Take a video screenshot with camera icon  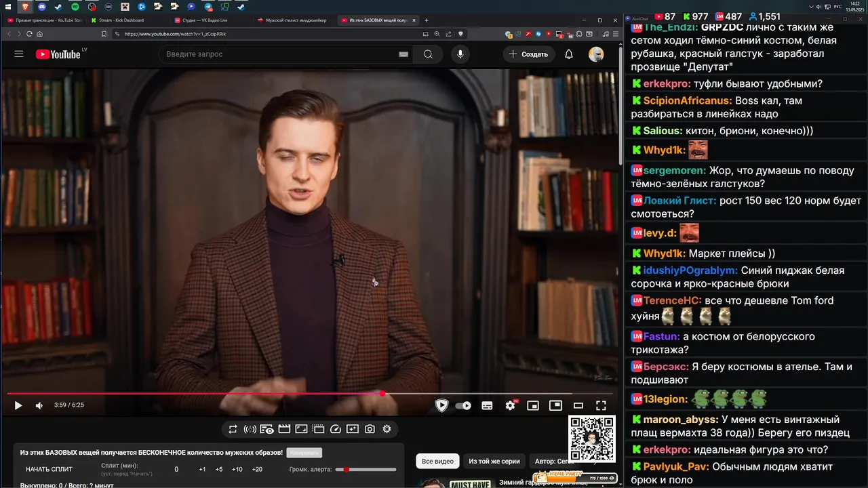370,429
